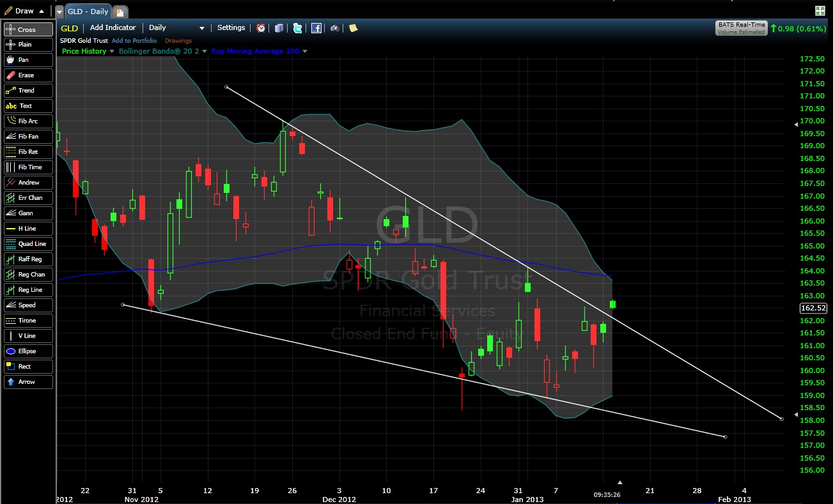
Task: Select the Arrow drawing tool
Action: coord(27,382)
